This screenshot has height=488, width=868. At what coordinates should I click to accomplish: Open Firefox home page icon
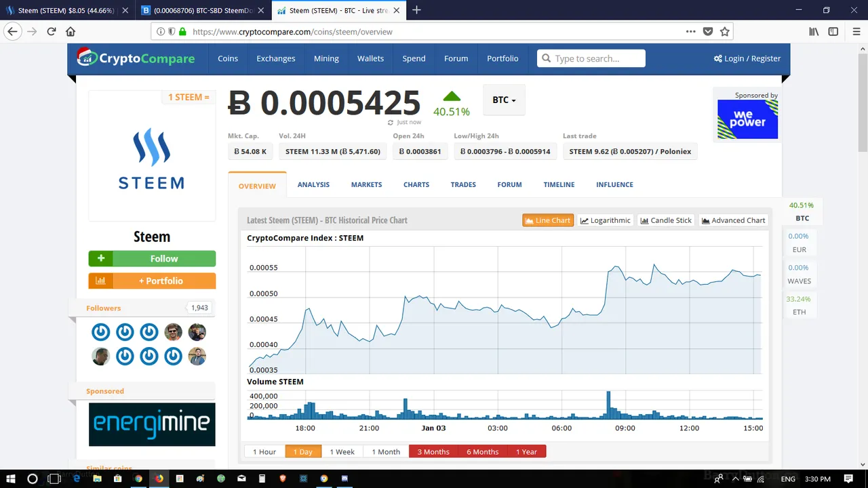point(71,31)
